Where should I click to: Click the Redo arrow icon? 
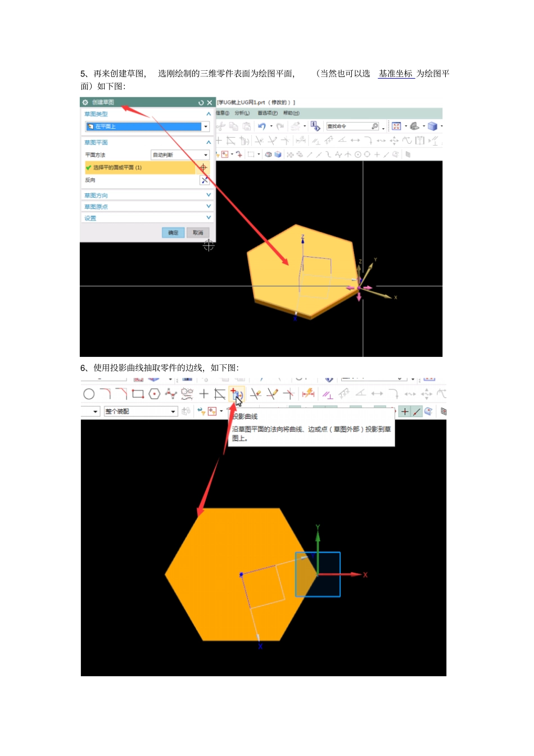[x=280, y=126]
